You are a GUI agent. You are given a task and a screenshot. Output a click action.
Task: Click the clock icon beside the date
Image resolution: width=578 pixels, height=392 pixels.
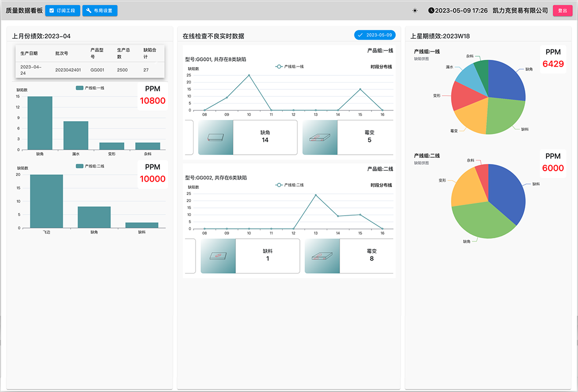tap(431, 11)
